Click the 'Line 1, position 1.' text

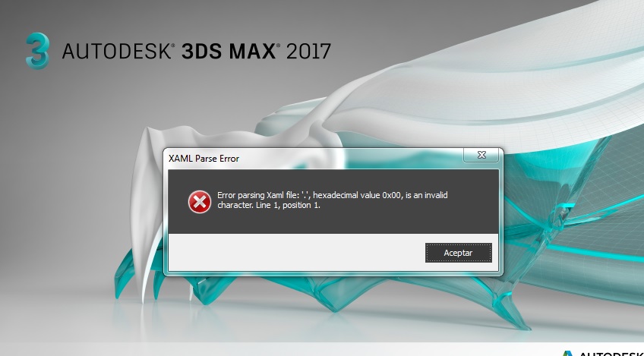point(288,205)
